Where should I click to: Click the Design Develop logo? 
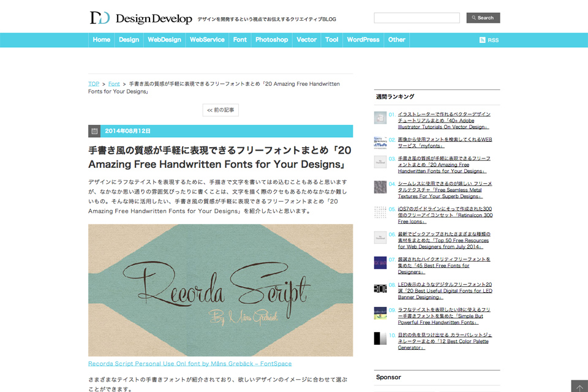(x=141, y=18)
